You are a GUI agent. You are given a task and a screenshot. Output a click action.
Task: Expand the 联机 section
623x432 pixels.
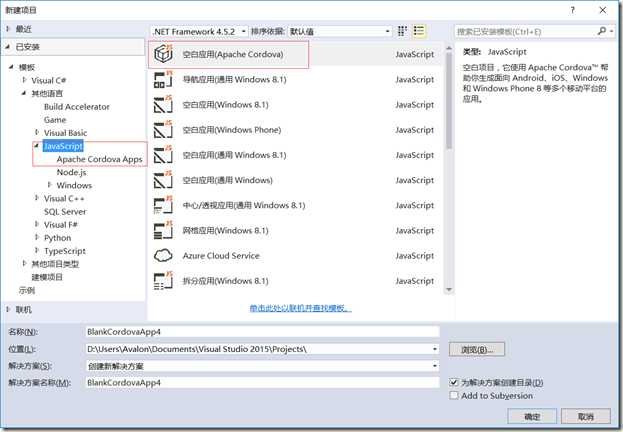point(8,309)
